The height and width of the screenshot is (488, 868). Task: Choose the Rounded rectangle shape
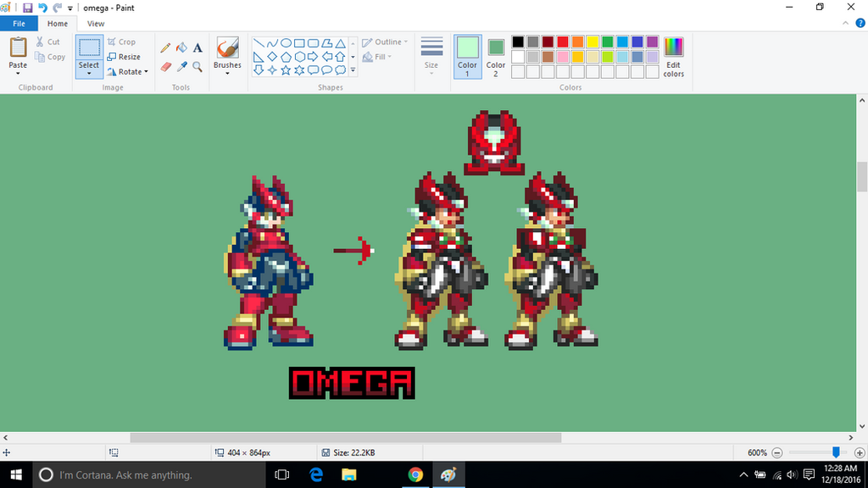pos(313,43)
